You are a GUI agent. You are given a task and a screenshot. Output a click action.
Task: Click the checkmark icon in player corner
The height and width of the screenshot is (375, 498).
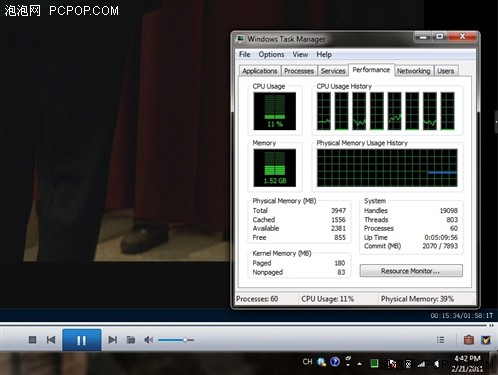pos(486,340)
